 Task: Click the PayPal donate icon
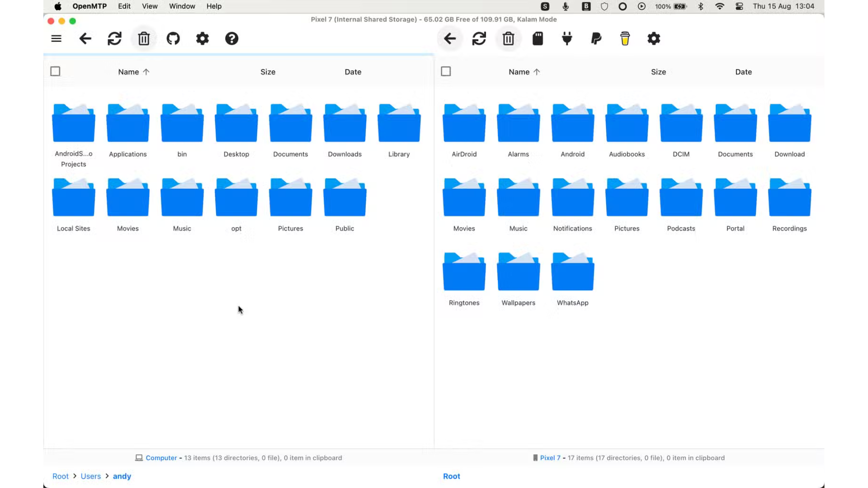(596, 39)
